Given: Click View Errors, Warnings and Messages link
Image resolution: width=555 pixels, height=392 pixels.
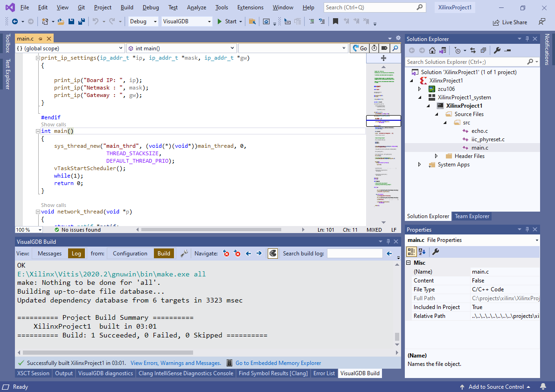Looking at the screenshot, I should [176, 363].
